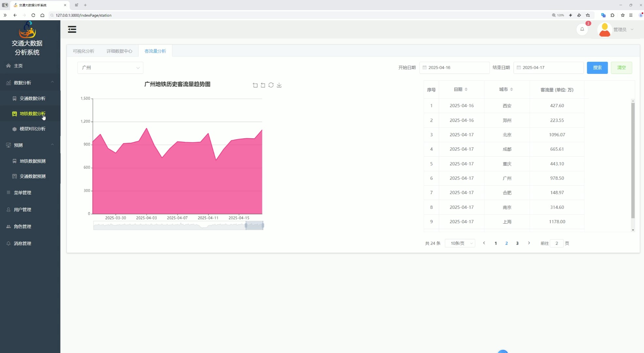Switch to the 可视化分析 tab
Image resolution: width=644 pixels, height=353 pixels.
pos(84,51)
